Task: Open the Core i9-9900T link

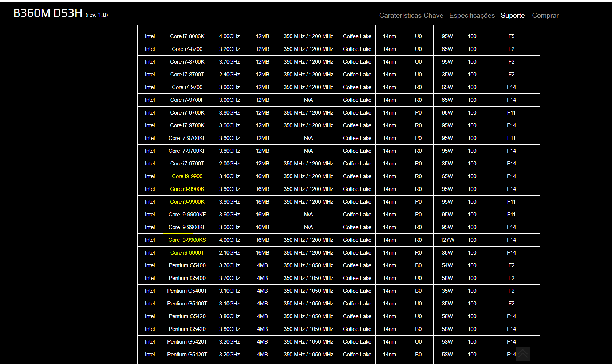Action: (187, 253)
